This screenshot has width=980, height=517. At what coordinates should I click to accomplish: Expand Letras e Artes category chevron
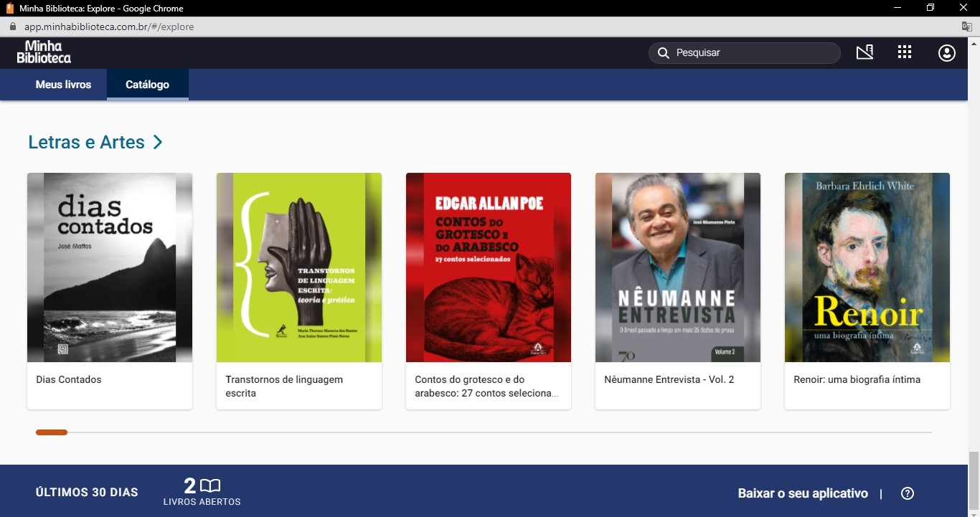pos(158,142)
